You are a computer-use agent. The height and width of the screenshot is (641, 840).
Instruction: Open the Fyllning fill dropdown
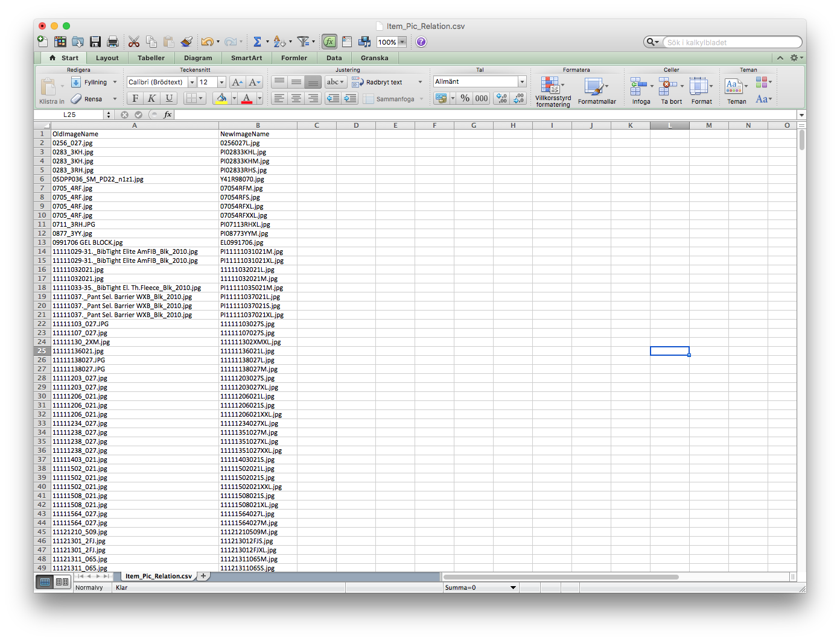[115, 82]
